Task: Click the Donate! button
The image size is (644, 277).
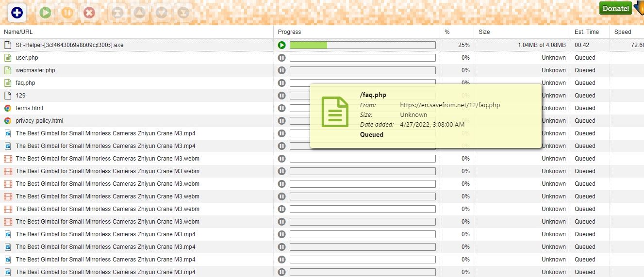Action: pyautogui.click(x=615, y=8)
